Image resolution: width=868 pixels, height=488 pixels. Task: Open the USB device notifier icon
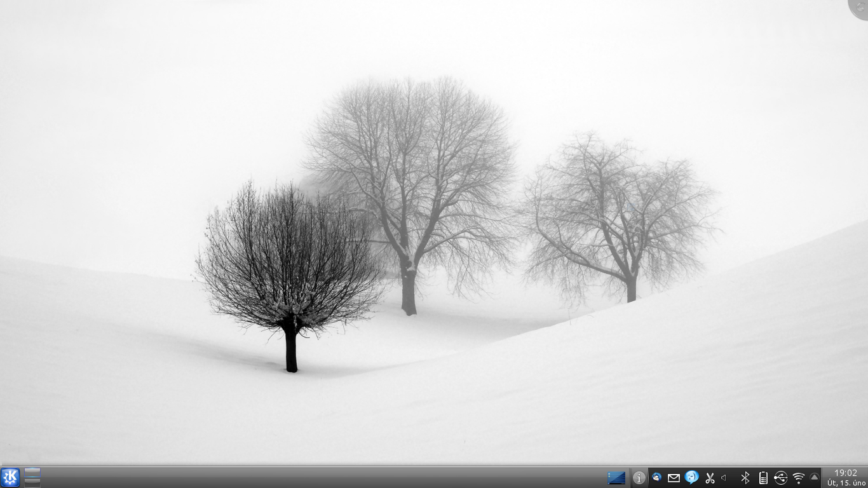coord(781,478)
